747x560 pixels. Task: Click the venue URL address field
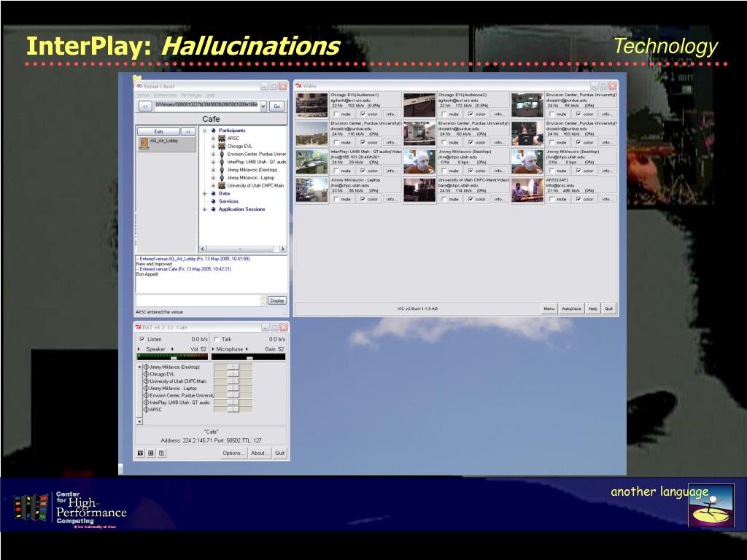pos(206,106)
